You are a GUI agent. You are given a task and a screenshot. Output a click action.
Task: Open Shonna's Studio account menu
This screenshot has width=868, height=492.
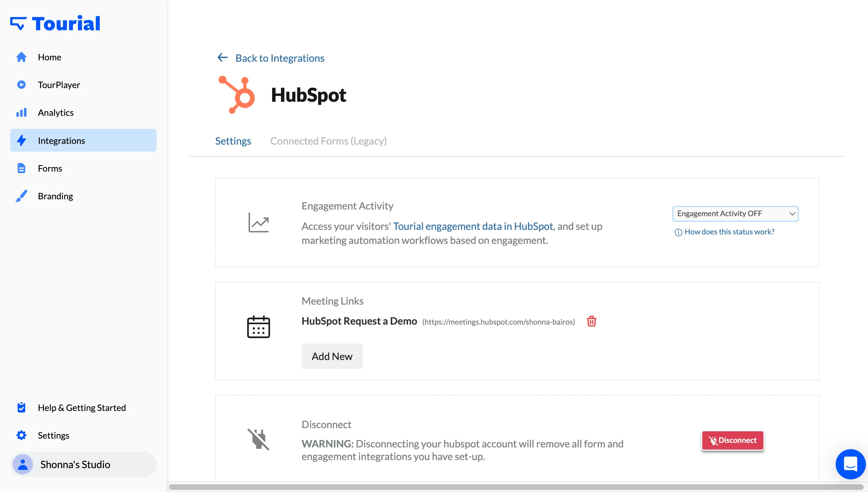coord(83,464)
